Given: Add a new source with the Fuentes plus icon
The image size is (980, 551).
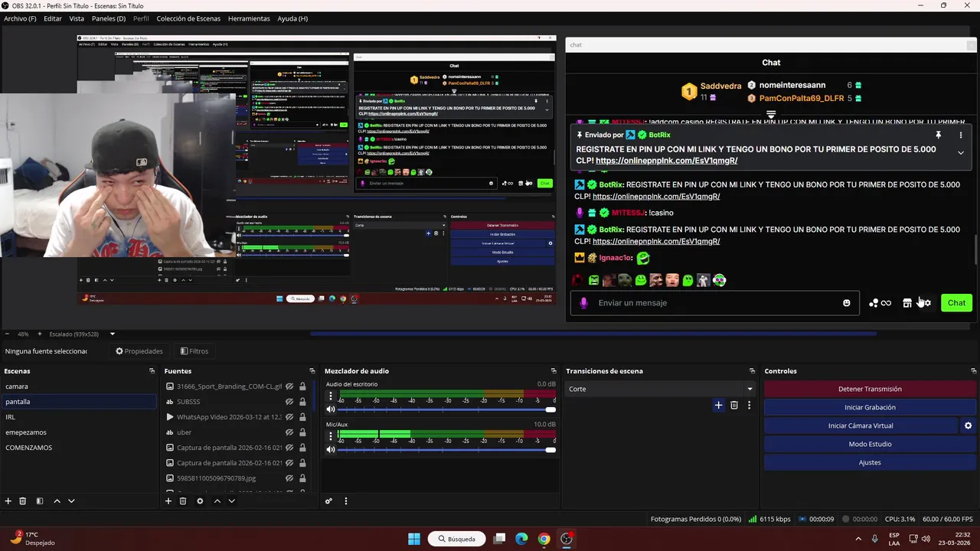Looking at the screenshot, I should point(168,501).
